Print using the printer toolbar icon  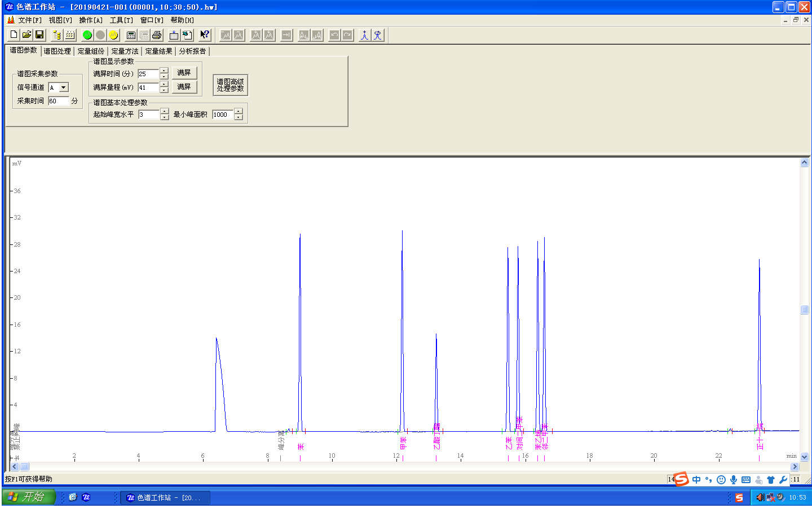[x=157, y=35]
